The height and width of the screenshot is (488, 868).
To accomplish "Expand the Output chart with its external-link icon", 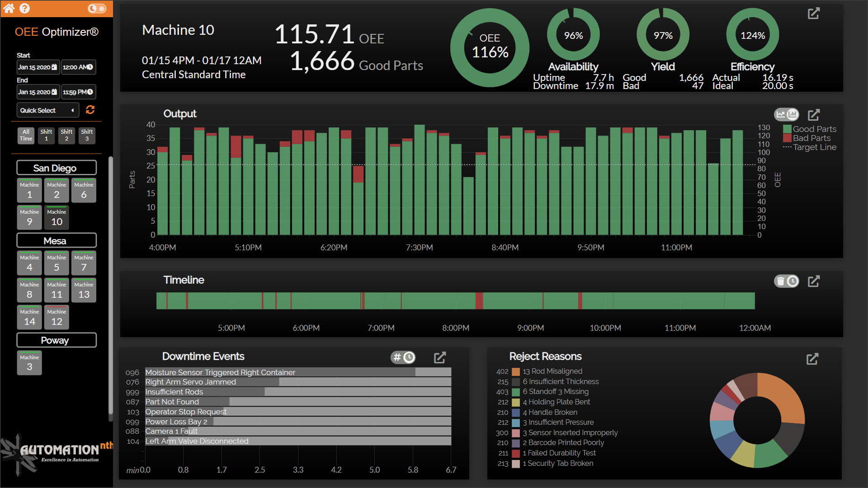I will 814,115.
